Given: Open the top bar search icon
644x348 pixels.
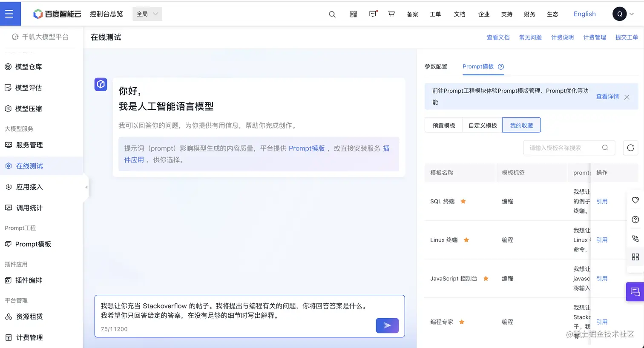Looking at the screenshot, I should 332,14.
